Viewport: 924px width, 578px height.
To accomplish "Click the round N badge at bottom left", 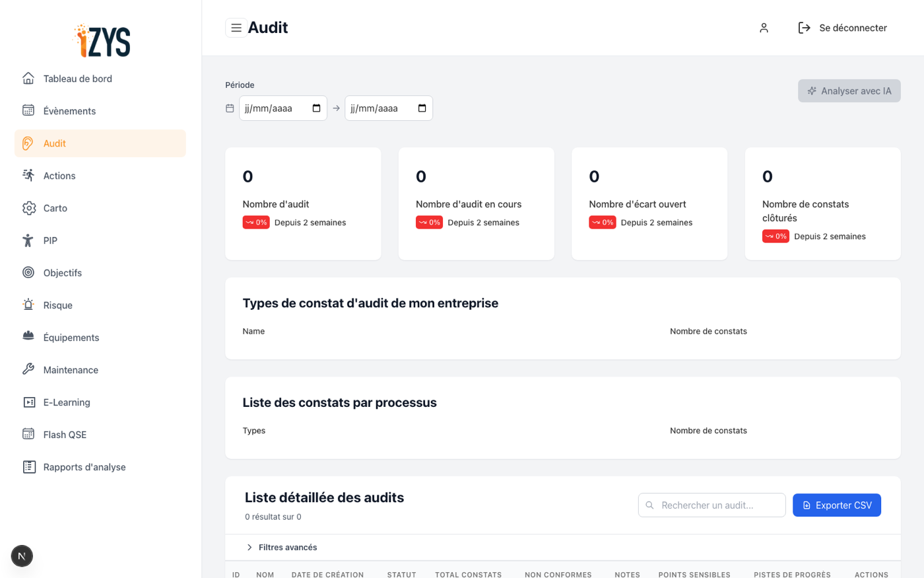I will pyautogui.click(x=22, y=556).
